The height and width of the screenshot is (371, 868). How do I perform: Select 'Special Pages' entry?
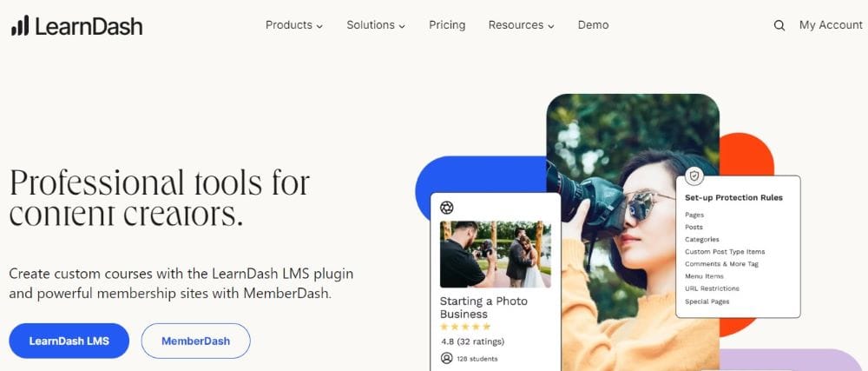coord(707,301)
